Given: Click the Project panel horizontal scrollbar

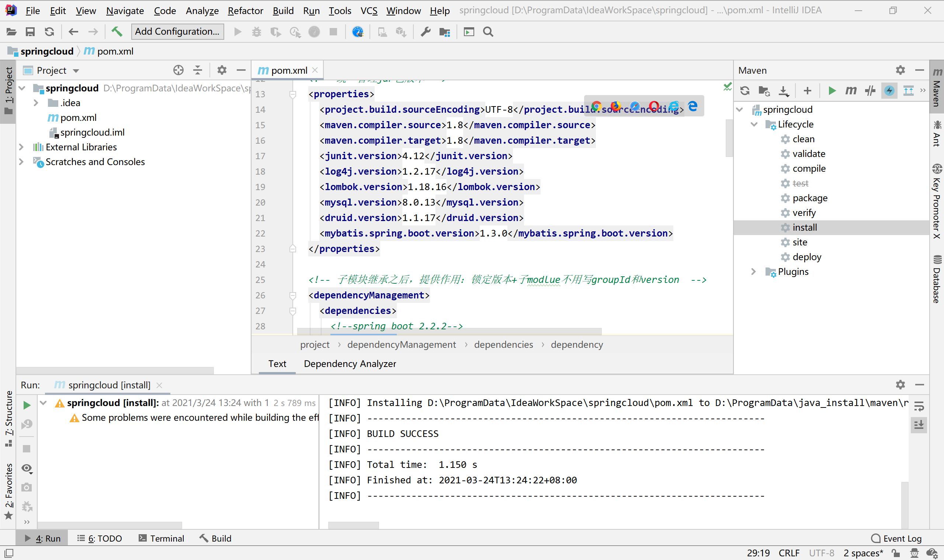Looking at the screenshot, I should (115, 370).
